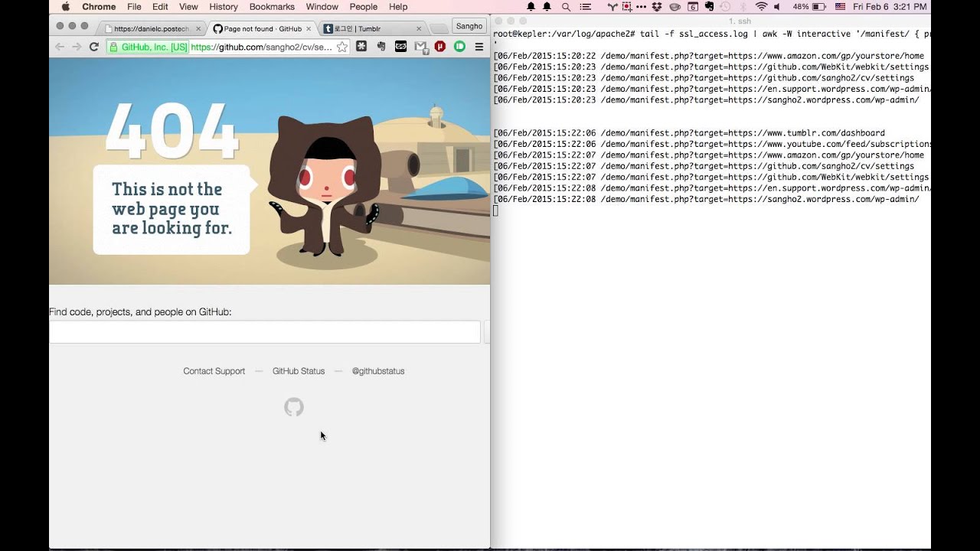Click the battery status showing 48%
Screen dimensions: 980x551
tap(809, 7)
